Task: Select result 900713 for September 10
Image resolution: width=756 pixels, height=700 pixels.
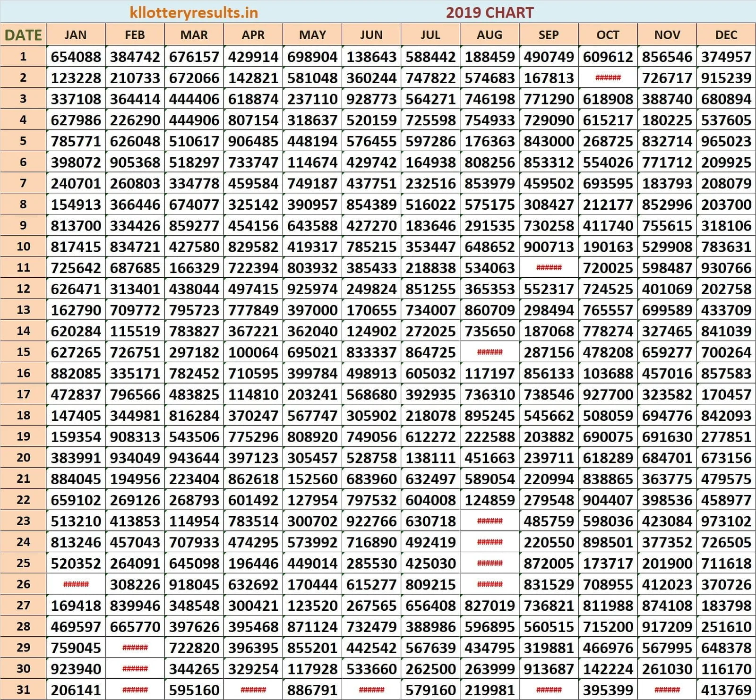Action: point(549,247)
